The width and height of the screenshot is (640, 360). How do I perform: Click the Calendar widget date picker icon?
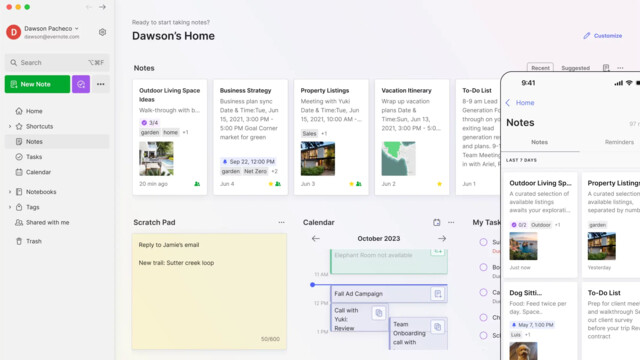(437, 222)
